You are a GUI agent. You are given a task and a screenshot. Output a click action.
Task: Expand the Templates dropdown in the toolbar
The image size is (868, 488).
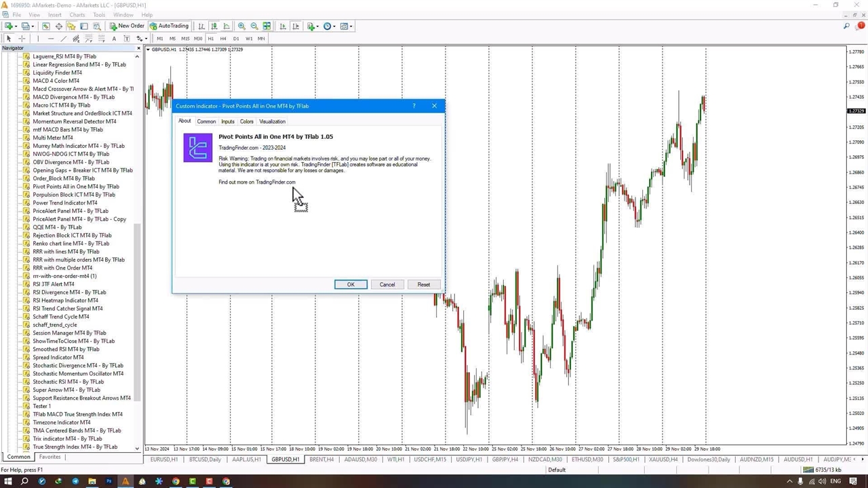pos(346,26)
